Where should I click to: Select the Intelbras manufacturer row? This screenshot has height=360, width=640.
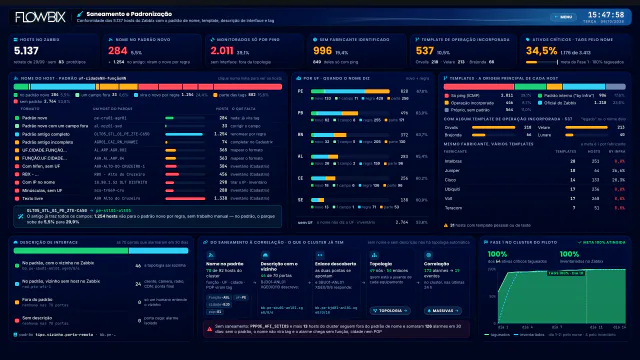point(535,161)
